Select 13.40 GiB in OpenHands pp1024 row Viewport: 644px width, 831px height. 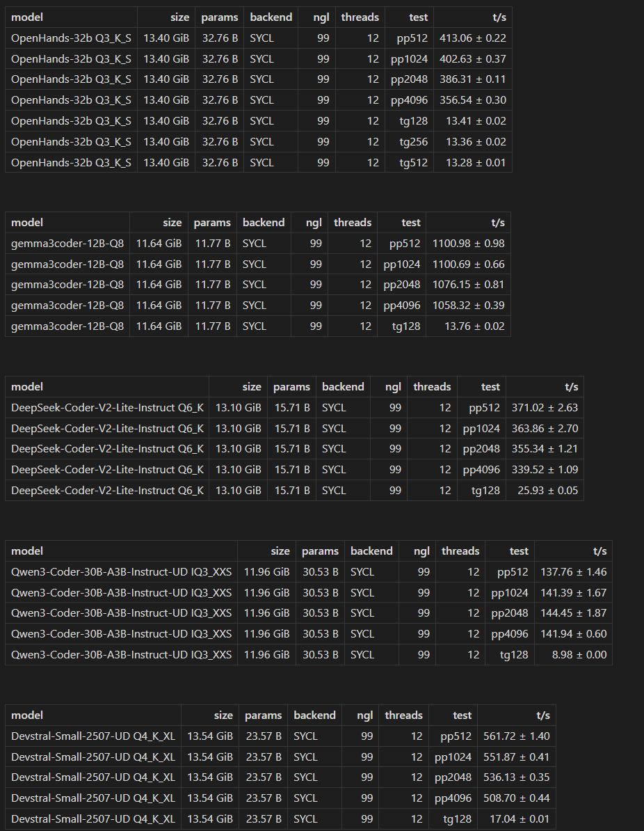point(166,59)
